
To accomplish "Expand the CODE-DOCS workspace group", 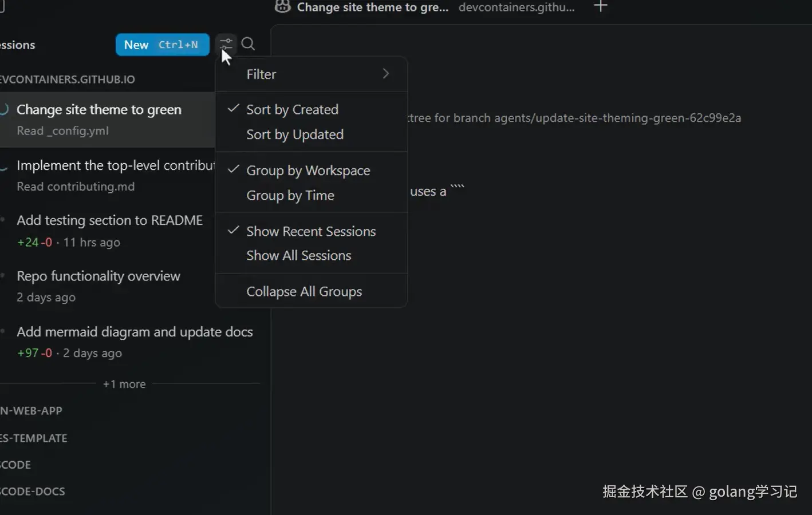I will 33,492.
